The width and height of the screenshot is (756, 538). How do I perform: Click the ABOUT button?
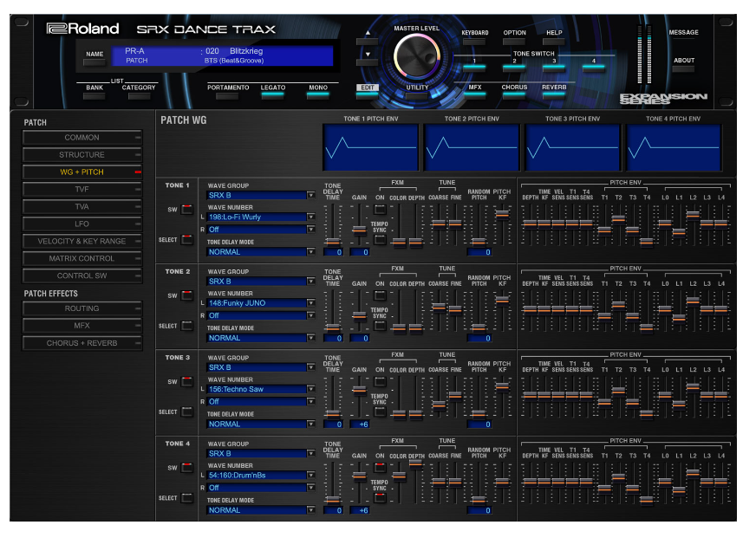point(684,68)
